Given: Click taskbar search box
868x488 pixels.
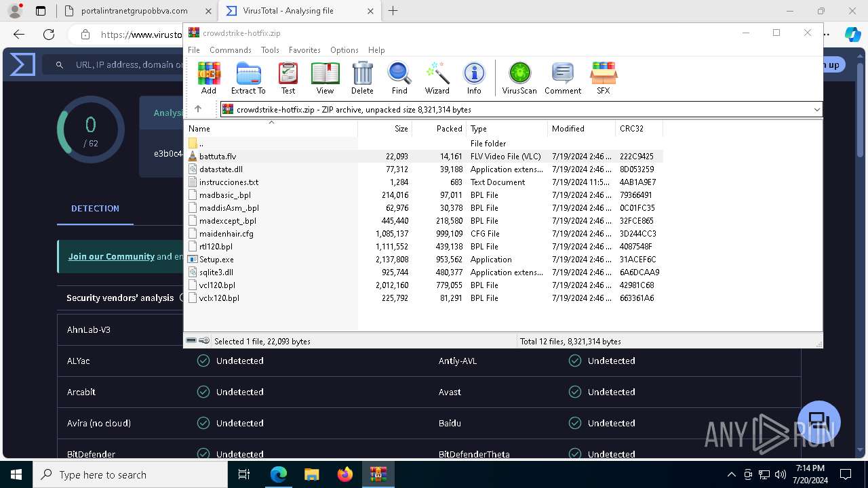Looking at the screenshot, I should point(130,474).
